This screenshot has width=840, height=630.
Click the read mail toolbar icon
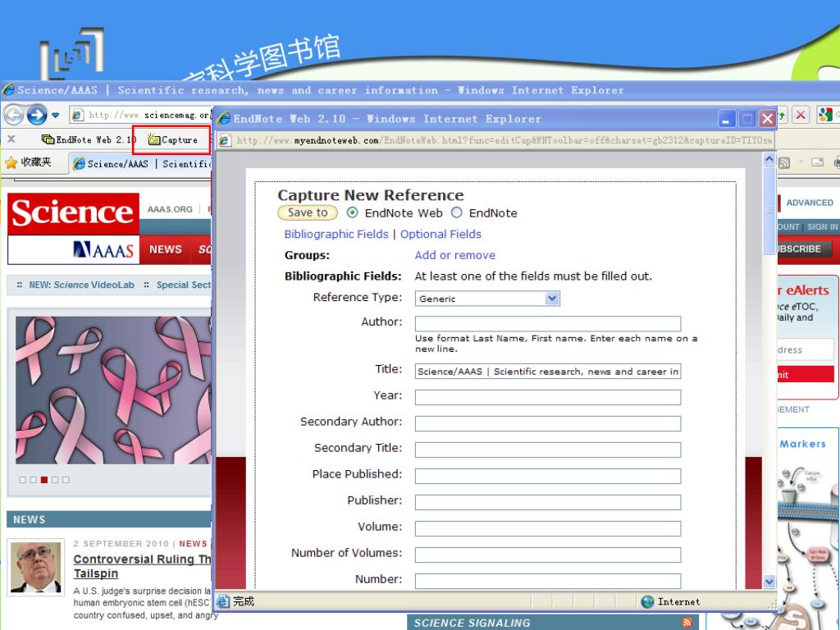[x=818, y=162]
